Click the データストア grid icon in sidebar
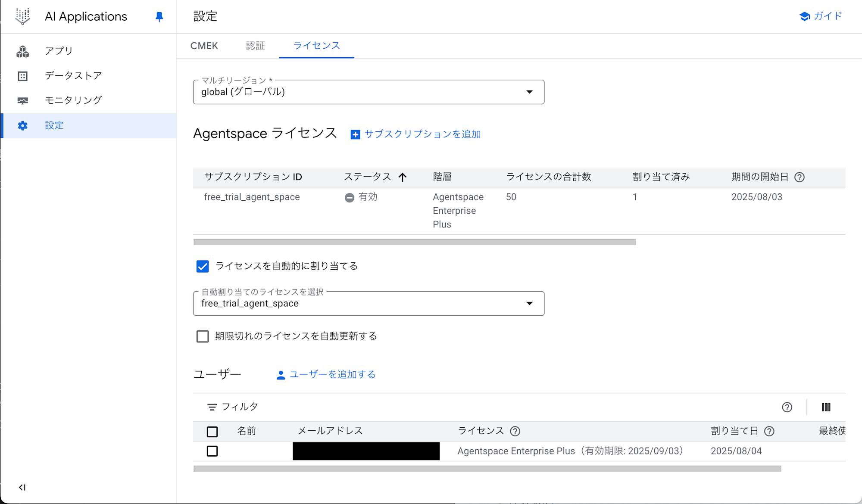This screenshot has width=862, height=504. pyautogui.click(x=23, y=76)
